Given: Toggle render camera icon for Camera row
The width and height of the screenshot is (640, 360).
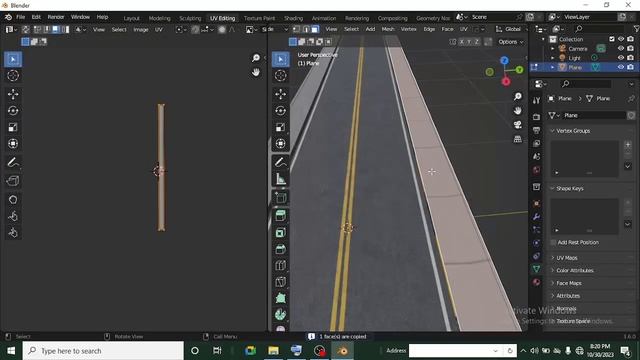Looking at the screenshot, I should tap(631, 49).
